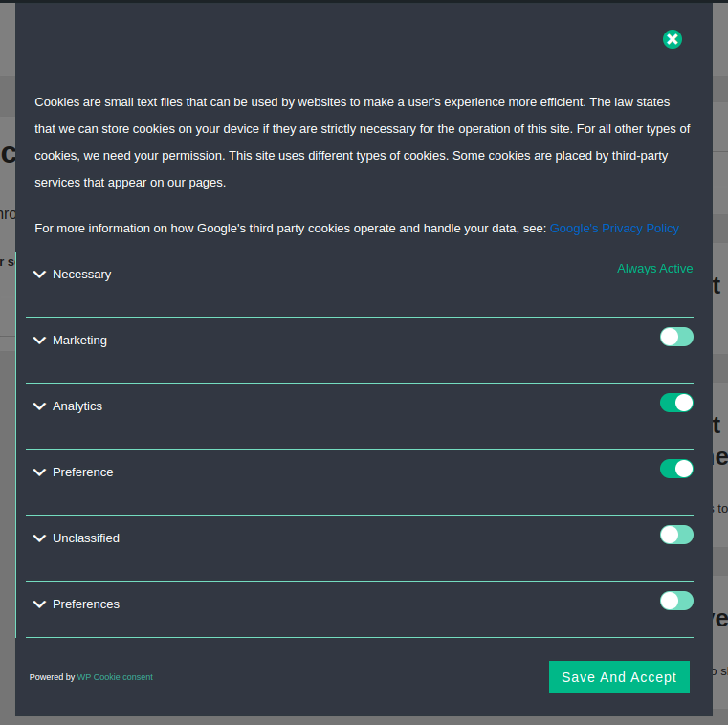This screenshot has width=728, height=725.
Task: Click Save And Accept button
Action: [619, 677]
